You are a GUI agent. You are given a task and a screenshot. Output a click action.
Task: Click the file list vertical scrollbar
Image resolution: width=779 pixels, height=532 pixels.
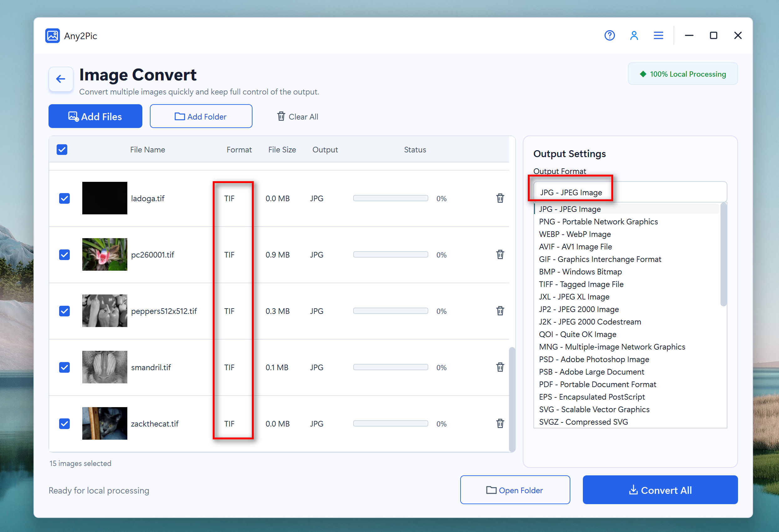[512, 399]
